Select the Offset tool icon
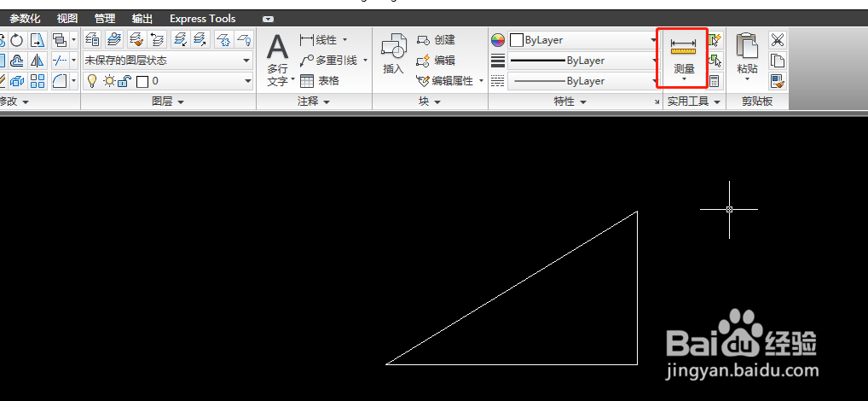Screen dimensions: 868x401 click(x=17, y=61)
